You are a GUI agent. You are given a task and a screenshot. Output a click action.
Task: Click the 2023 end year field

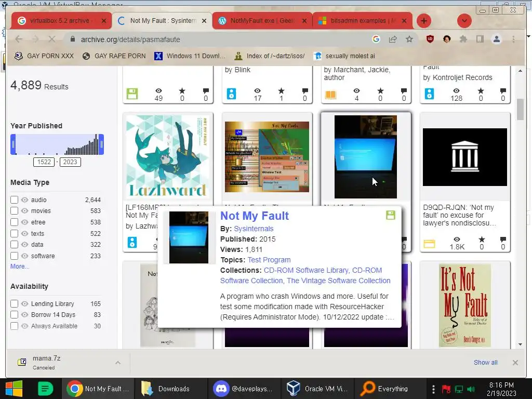tap(70, 162)
